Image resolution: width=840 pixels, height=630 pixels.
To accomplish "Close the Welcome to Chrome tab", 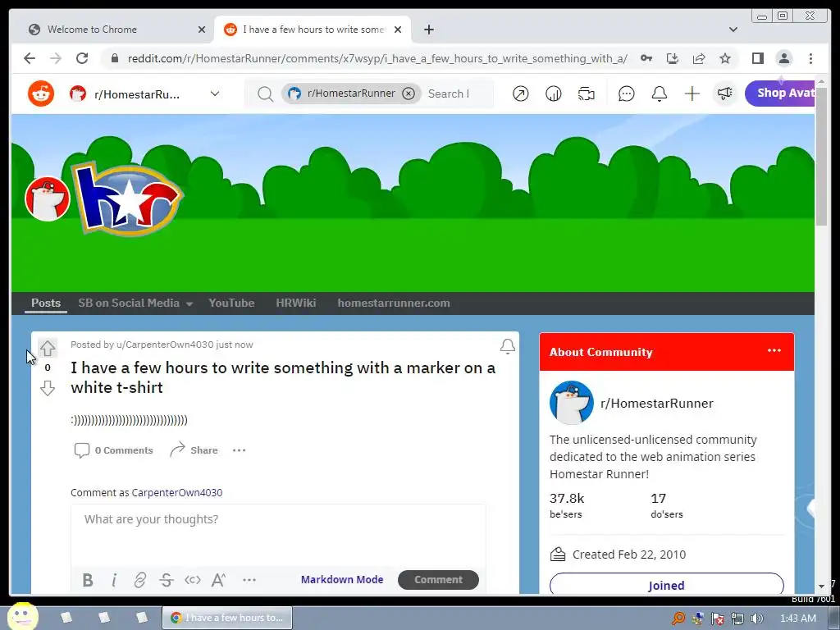I will point(202,30).
